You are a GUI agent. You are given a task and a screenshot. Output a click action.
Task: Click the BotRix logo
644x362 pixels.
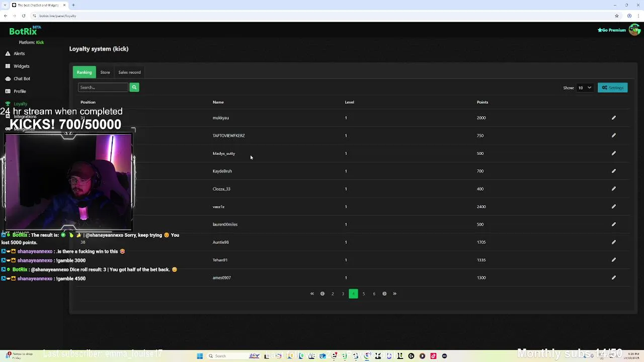pos(25,31)
